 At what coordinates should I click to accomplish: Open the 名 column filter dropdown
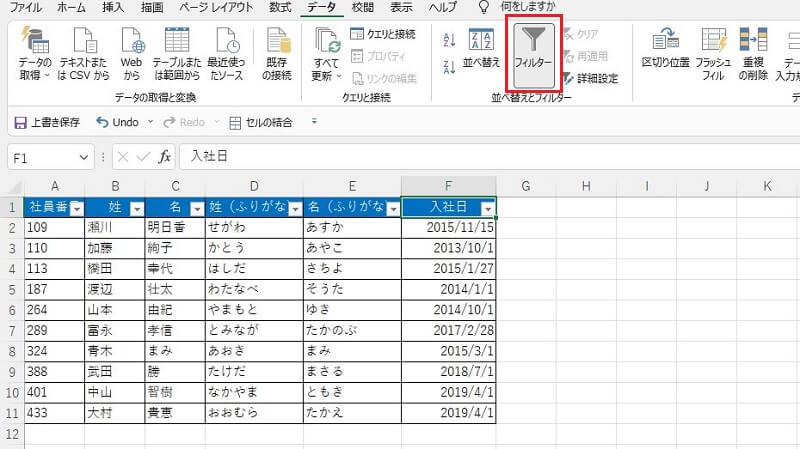[x=197, y=208]
